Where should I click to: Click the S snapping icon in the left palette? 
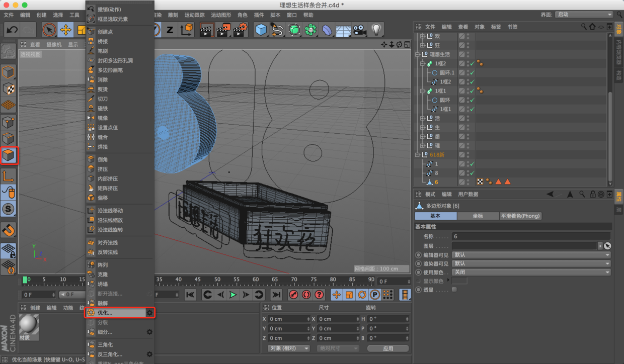[x=9, y=209]
